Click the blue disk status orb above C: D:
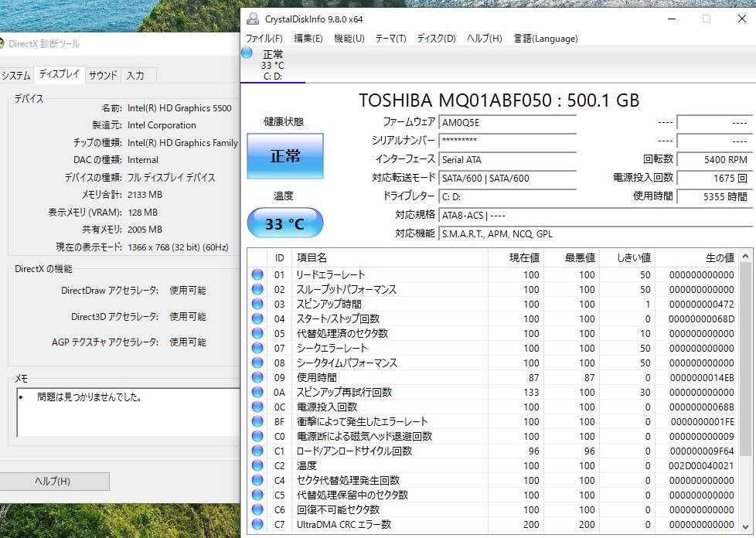This screenshot has width=756, height=538. coord(247,53)
